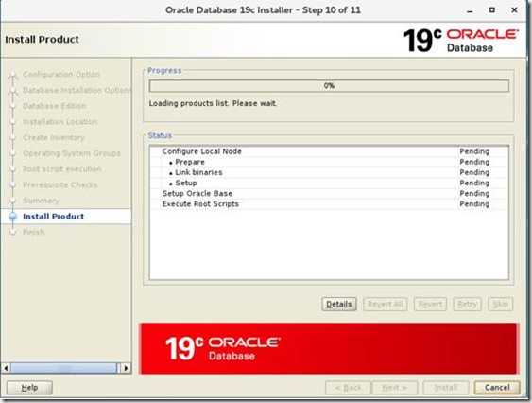This screenshot has height=403, width=532.
Task: Select the Install Product step in the sidebar
Action: [53, 216]
